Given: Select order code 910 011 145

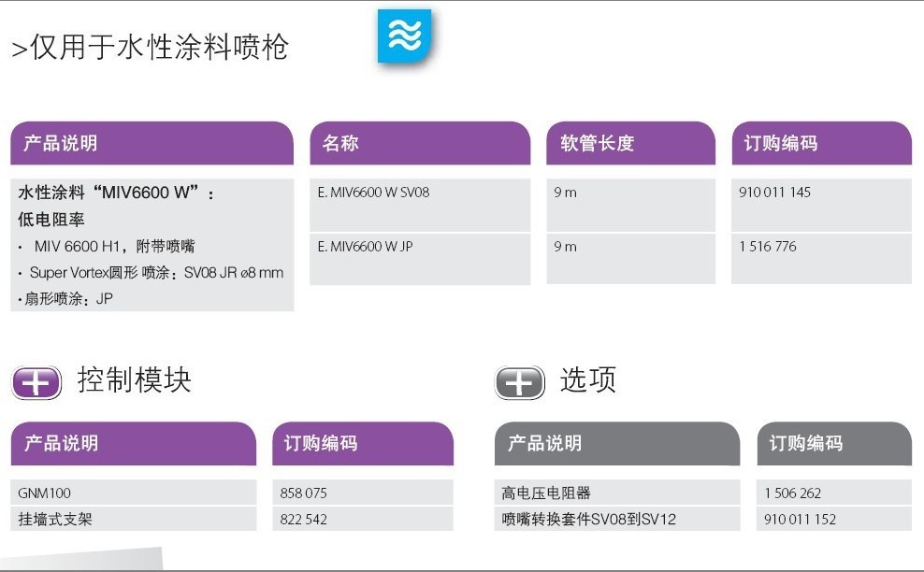Looking at the screenshot, I should tap(775, 193).
